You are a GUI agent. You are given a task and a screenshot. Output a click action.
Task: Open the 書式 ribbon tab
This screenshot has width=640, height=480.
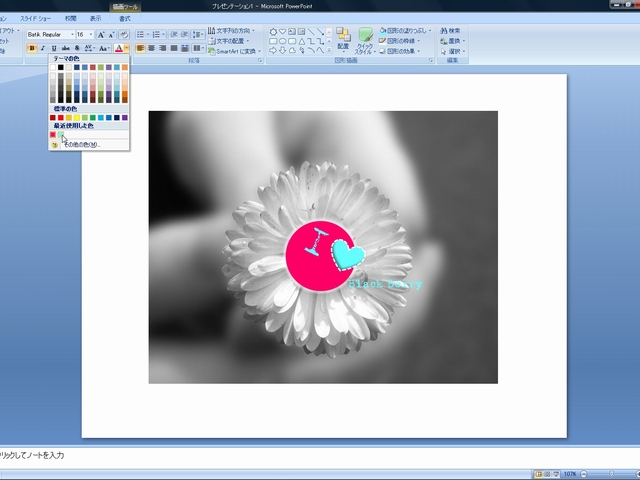tap(124, 19)
